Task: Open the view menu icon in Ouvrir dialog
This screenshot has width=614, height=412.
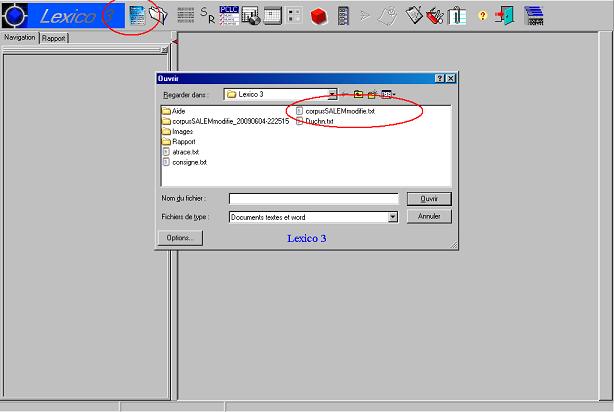Action: click(x=388, y=94)
